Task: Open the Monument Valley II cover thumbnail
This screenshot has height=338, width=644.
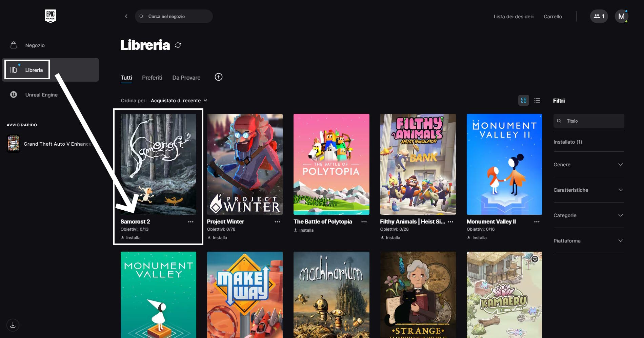Action: coord(504,164)
